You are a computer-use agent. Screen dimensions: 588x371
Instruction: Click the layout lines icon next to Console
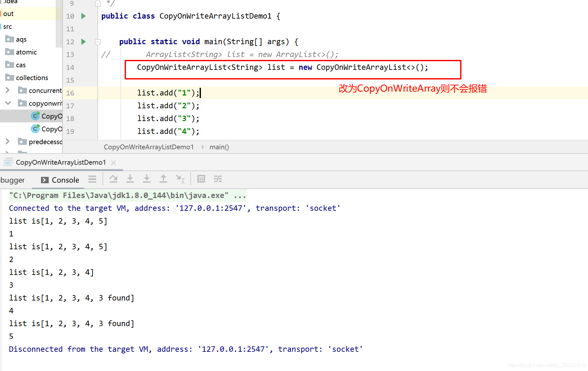(92, 179)
